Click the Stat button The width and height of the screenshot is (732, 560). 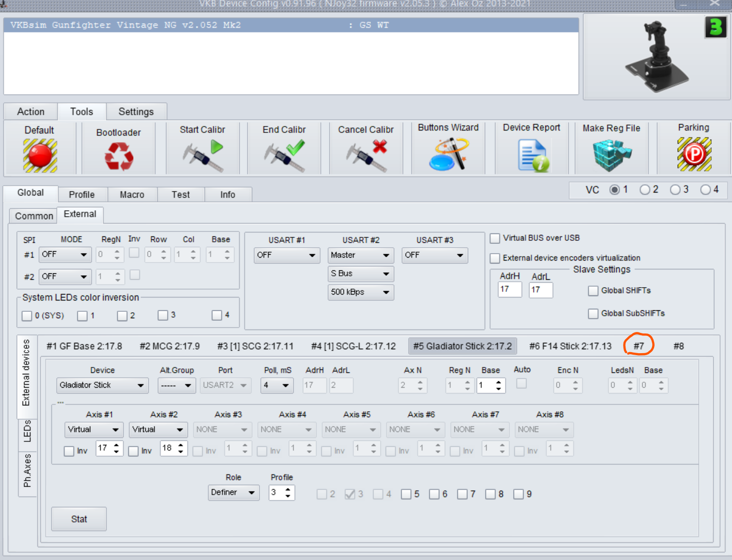tap(79, 519)
